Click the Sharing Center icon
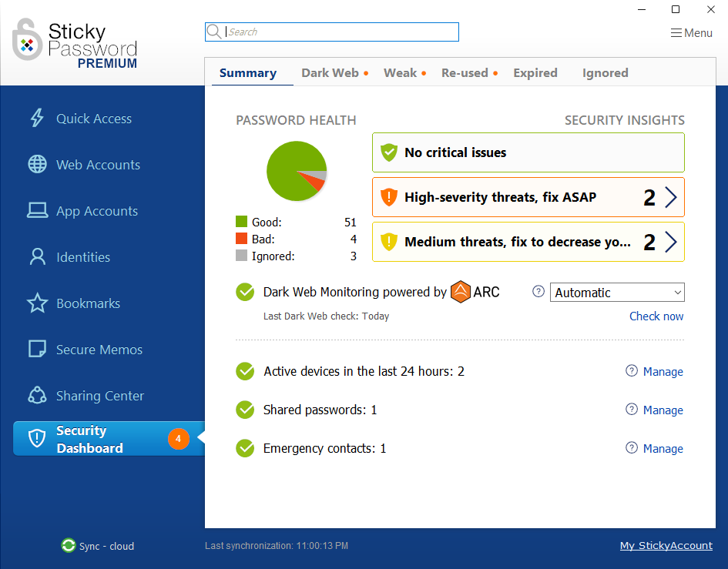Viewport: 728px width, 569px height. [37, 396]
